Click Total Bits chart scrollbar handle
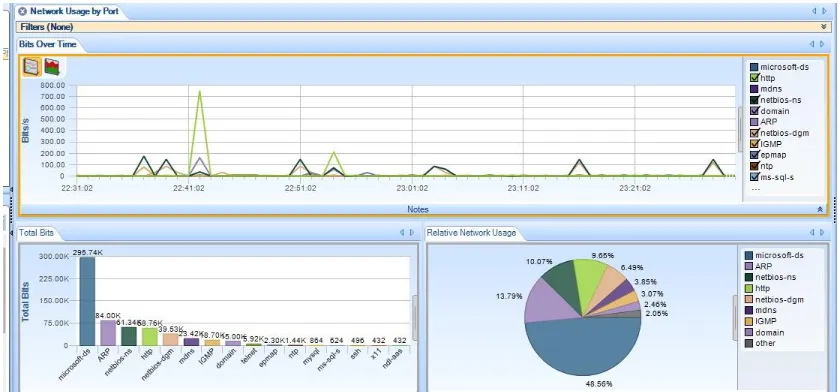 click(414, 318)
